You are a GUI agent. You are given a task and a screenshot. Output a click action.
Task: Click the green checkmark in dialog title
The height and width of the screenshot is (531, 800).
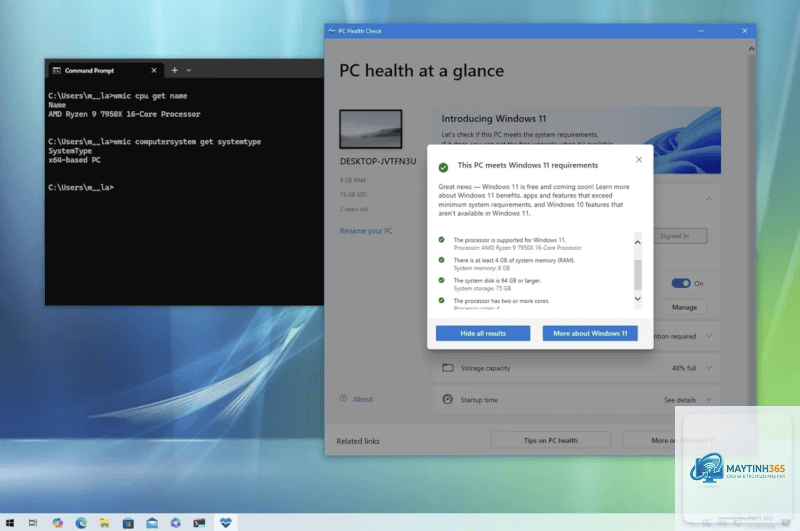[443, 167]
